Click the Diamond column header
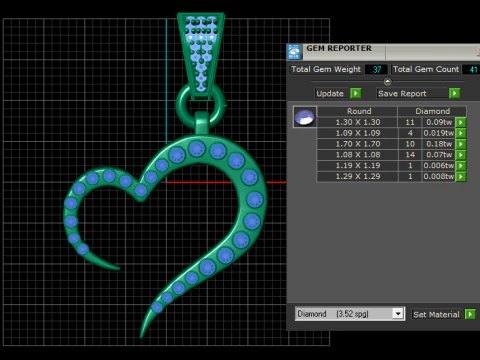Image resolution: width=480 pixels, height=360 pixels. [x=432, y=111]
